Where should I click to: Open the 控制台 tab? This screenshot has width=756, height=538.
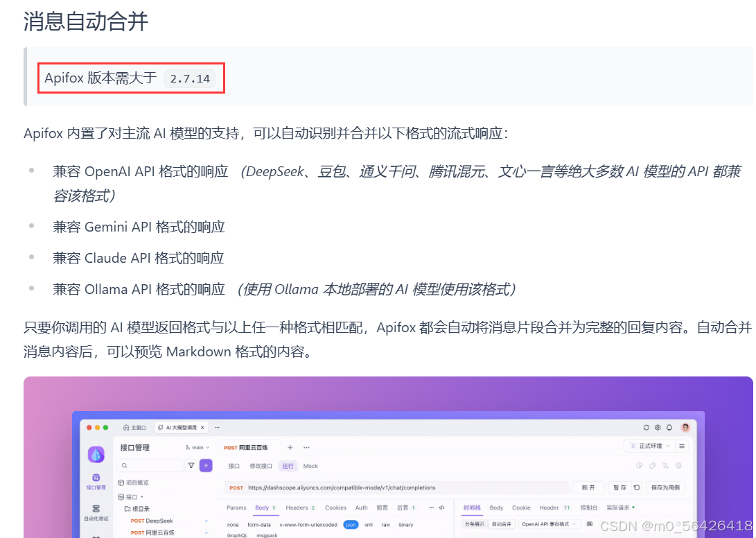(x=589, y=507)
